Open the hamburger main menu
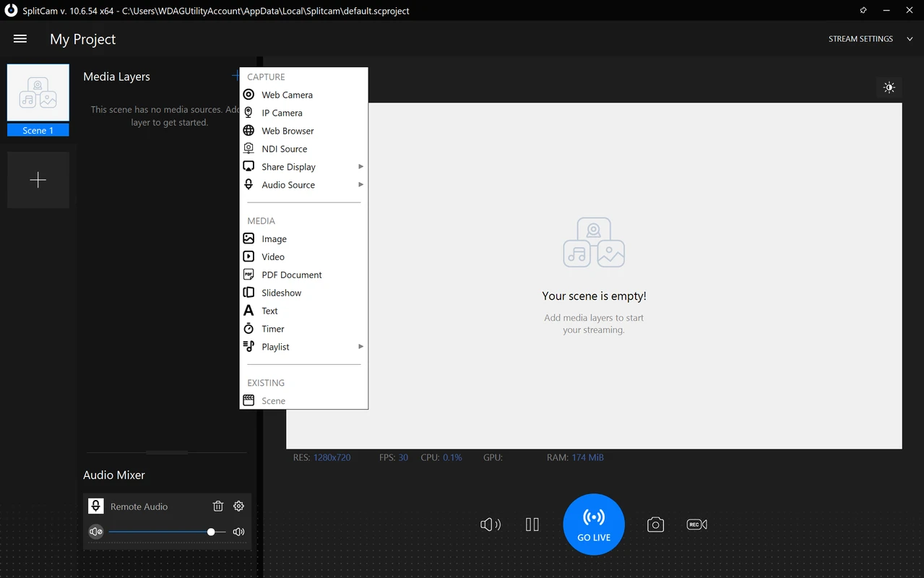 (20, 39)
